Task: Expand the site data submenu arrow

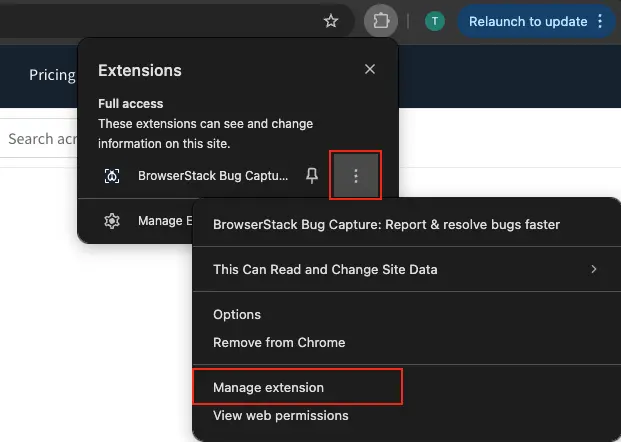Action: point(594,269)
